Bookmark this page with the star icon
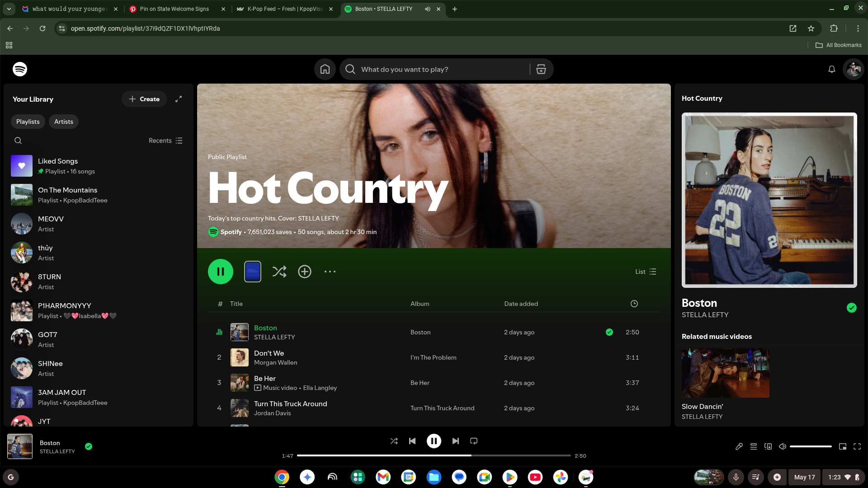Screen dimensions: 868x488 tap(811, 28)
